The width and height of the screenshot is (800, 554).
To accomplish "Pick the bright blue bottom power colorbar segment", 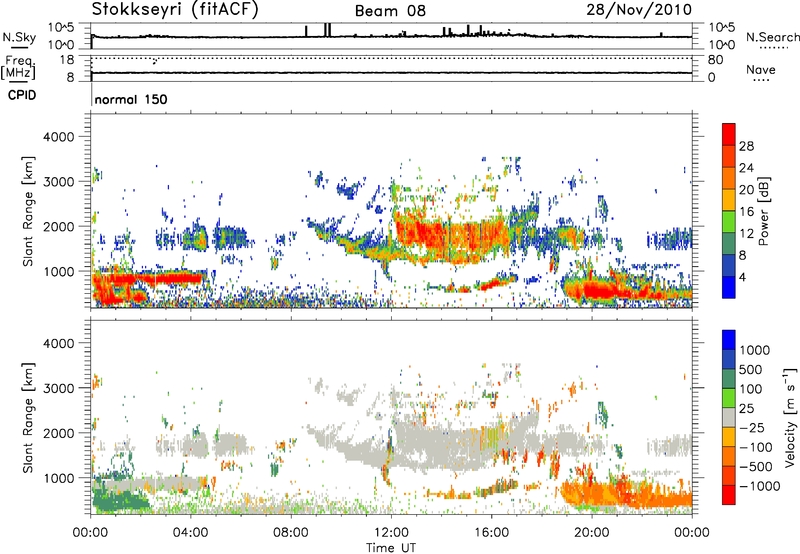I will 729,287.
